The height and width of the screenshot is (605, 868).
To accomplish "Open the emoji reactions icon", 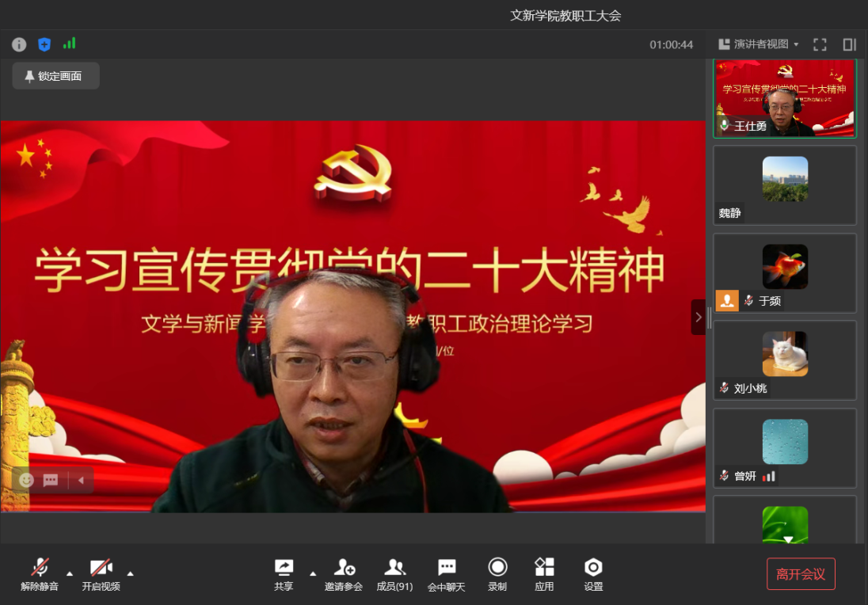I will click(x=27, y=480).
